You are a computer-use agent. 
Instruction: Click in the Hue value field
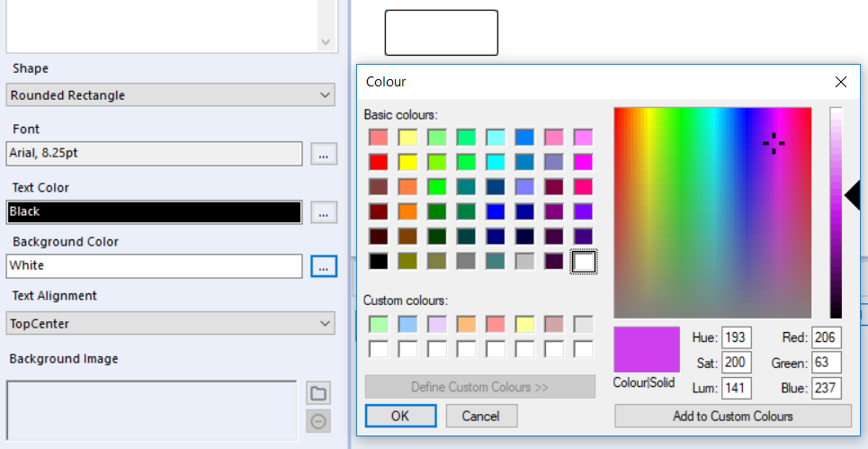point(736,337)
